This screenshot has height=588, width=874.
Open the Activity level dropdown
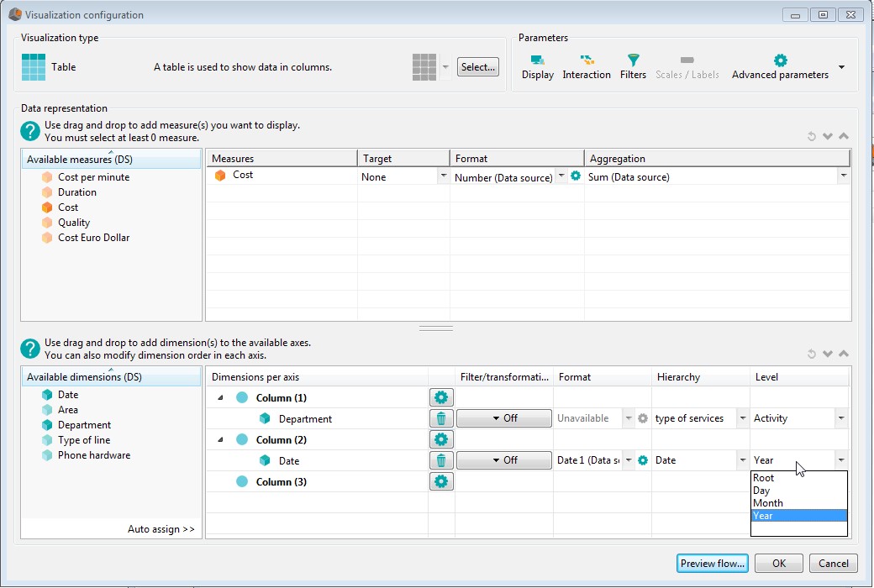tap(841, 418)
